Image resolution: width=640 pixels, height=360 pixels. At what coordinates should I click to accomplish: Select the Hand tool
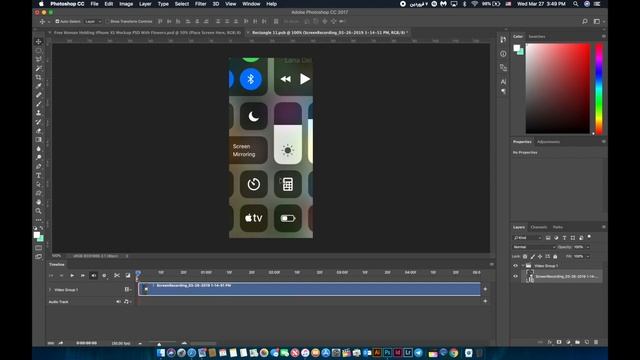tap(38, 202)
